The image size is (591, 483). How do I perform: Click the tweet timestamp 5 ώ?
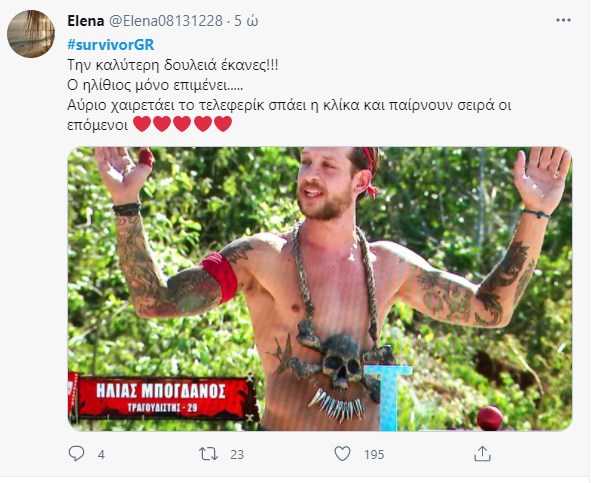click(246, 21)
